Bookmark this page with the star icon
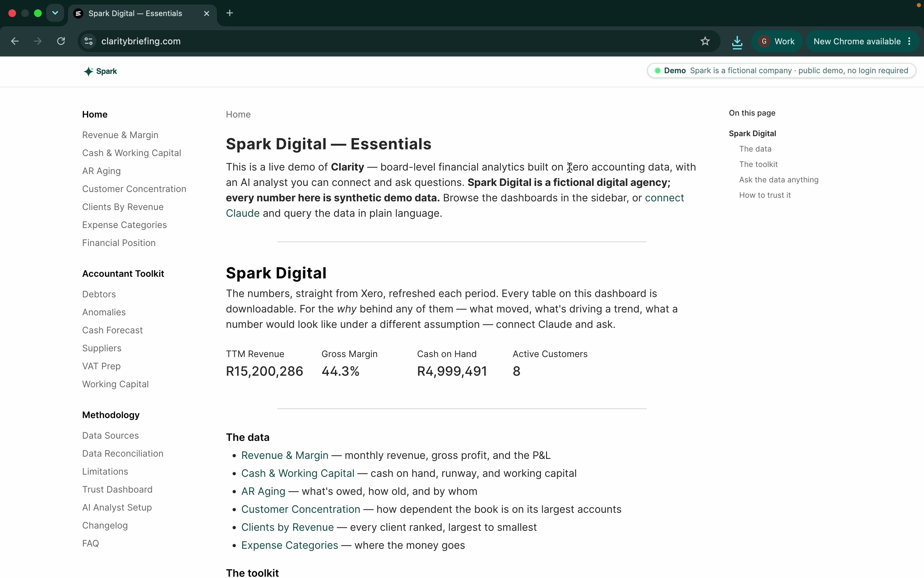924x578 pixels. point(705,41)
